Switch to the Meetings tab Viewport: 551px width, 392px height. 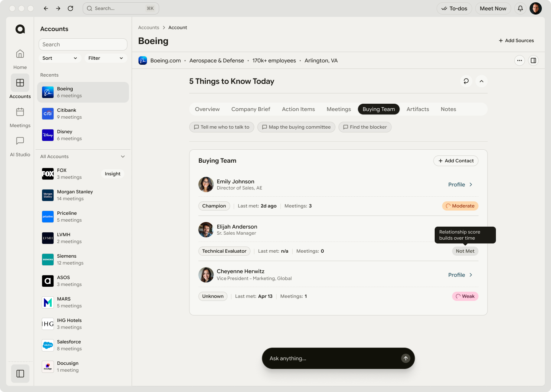[339, 109]
